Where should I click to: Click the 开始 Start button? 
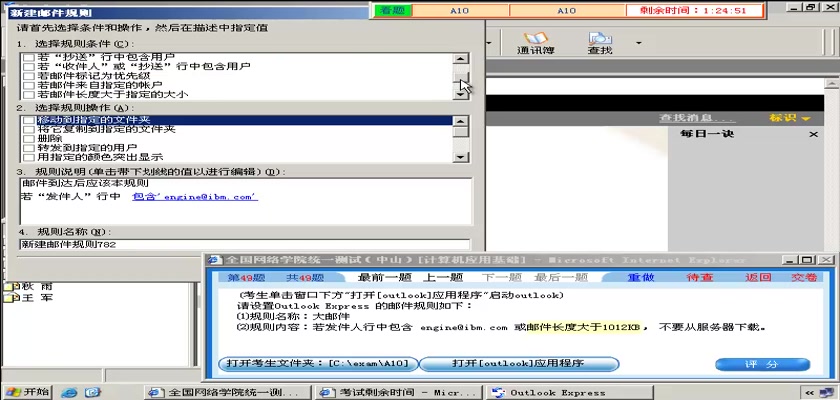[27, 391]
